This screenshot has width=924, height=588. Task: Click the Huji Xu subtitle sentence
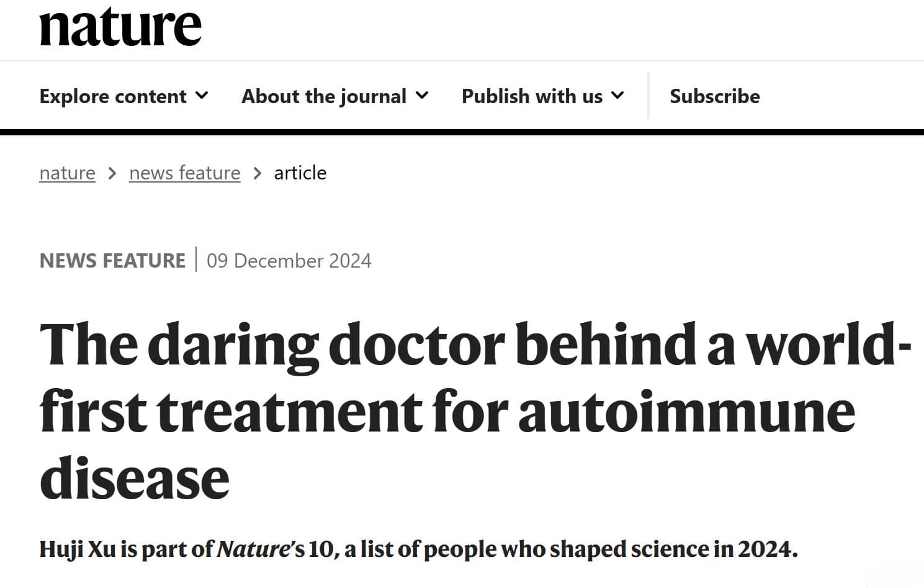[x=418, y=549]
